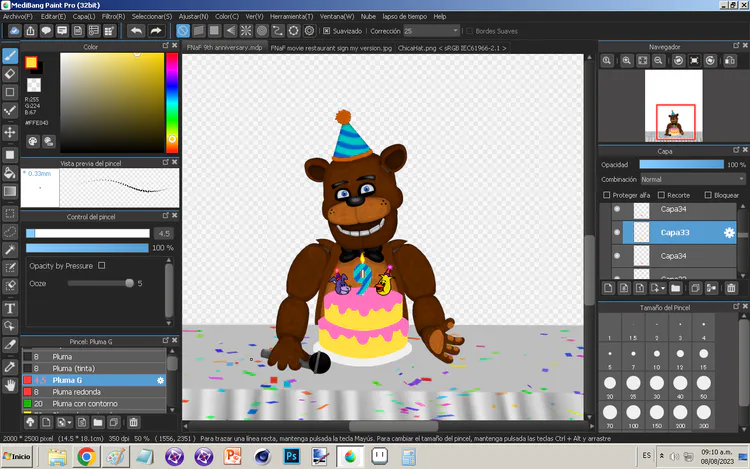The image size is (750, 469).
Task: Click the yellow foreground color swatch
Action: click(x=31, y=62)
